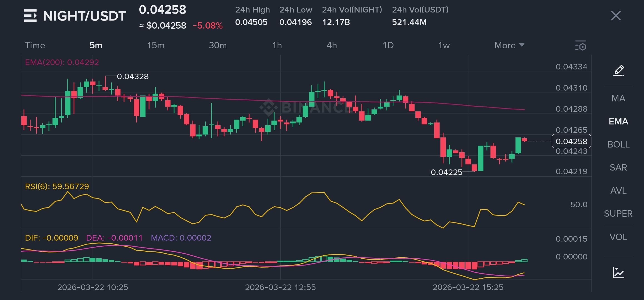The image size is (644, 300).
Task: Select the drawing pencil tool
Action: [x=618, y=71]
